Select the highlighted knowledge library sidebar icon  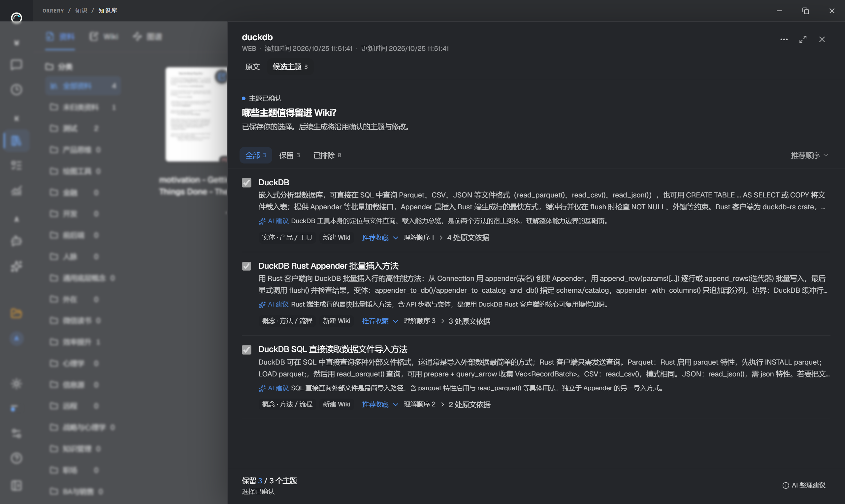pos(16,140)
